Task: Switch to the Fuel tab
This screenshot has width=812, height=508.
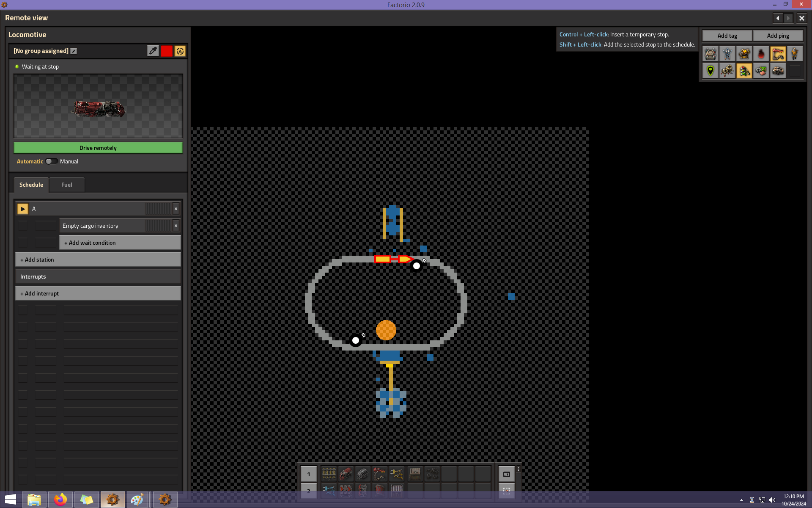Action: [67, 185]
